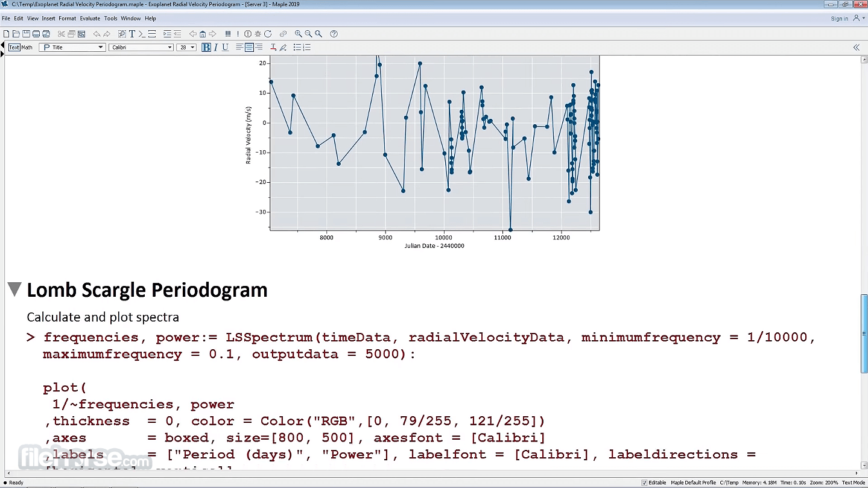Collapse the Lomb Scargle Periodogram section

point(15,290)
